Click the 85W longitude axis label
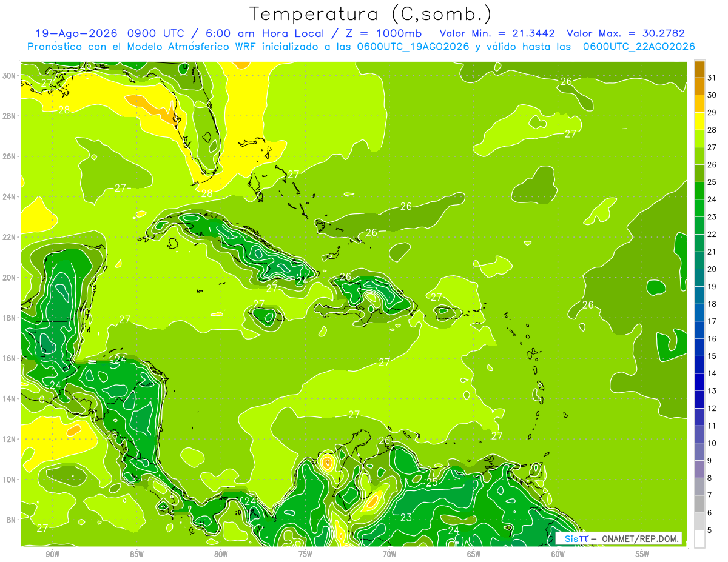This screenshot has width=728, height=562. (x=137, y=554)
